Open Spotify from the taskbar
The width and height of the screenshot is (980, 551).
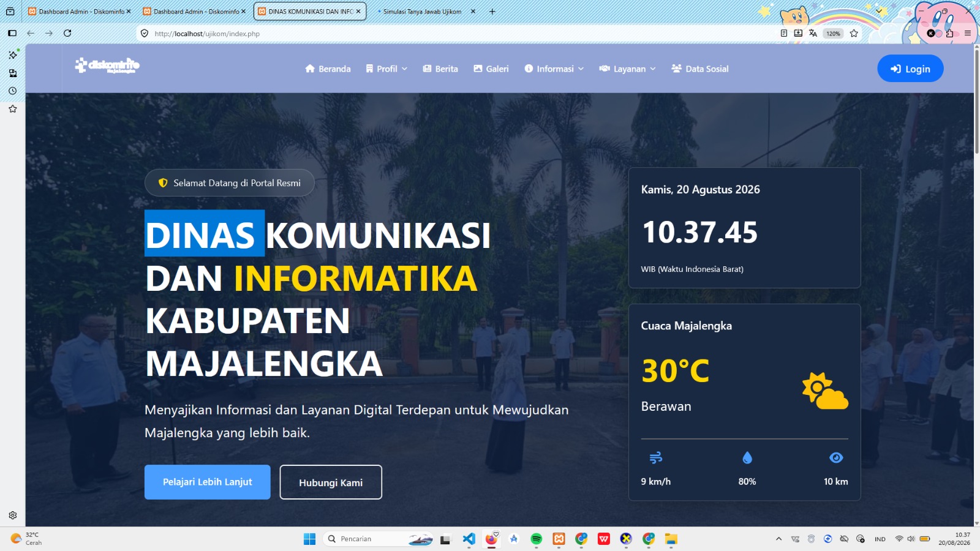[x=537, y=539]
